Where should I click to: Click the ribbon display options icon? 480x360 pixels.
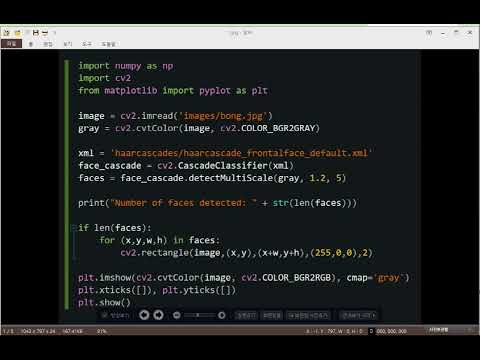point(429,33)
